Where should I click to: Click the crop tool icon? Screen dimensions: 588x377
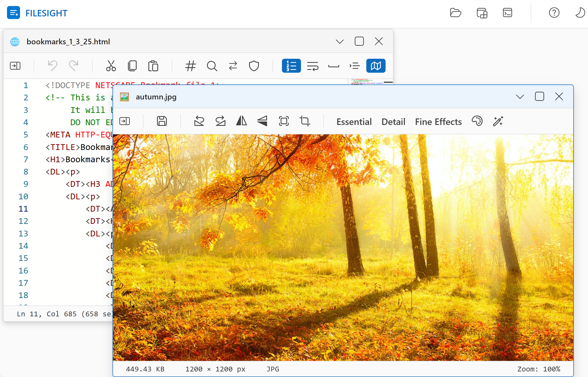(305, 121)
